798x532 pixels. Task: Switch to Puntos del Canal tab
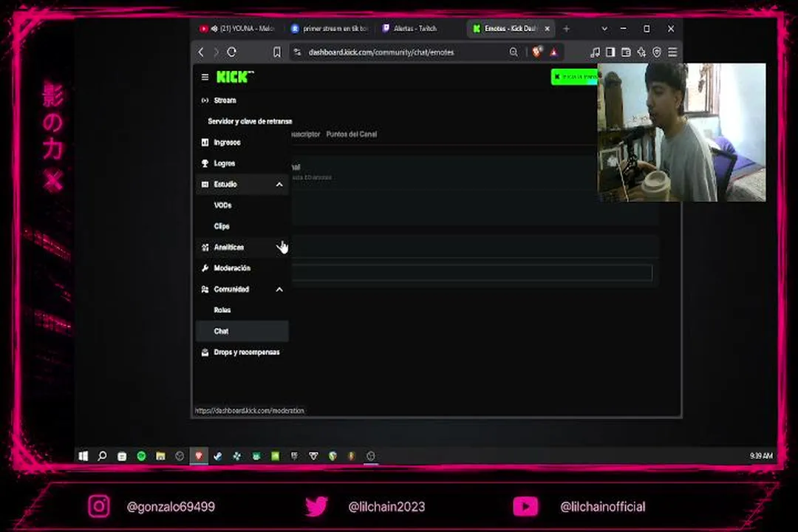[351, 134]
